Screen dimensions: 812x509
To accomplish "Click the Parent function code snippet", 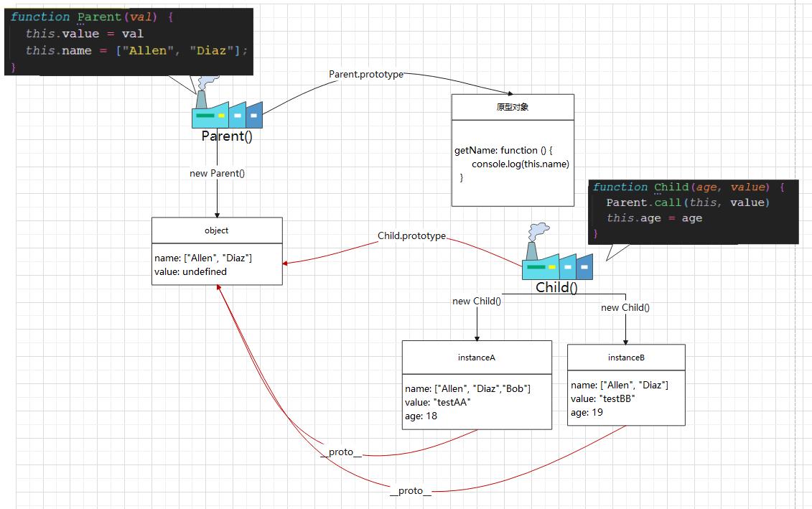I will pyautogui.click(x=129, y=42).
